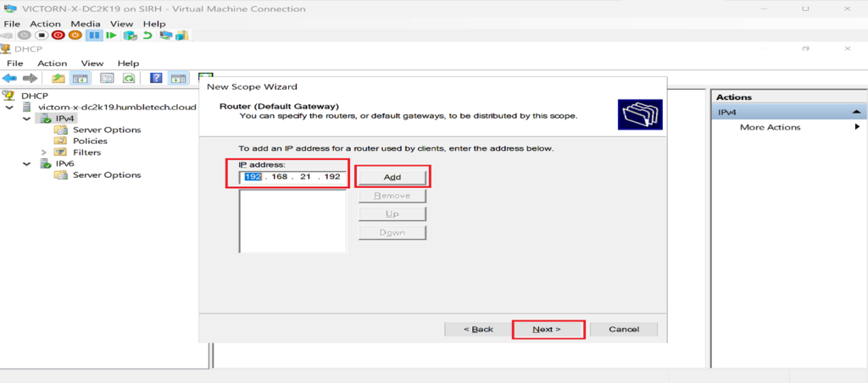Click the IP address input field
Screen dimensions: 868x383
292,177
